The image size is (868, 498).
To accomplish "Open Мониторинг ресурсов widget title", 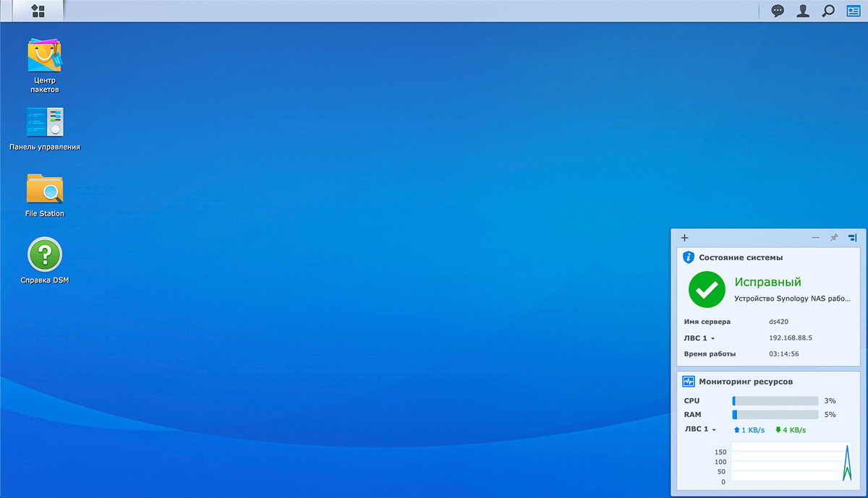I will (746, 381).
